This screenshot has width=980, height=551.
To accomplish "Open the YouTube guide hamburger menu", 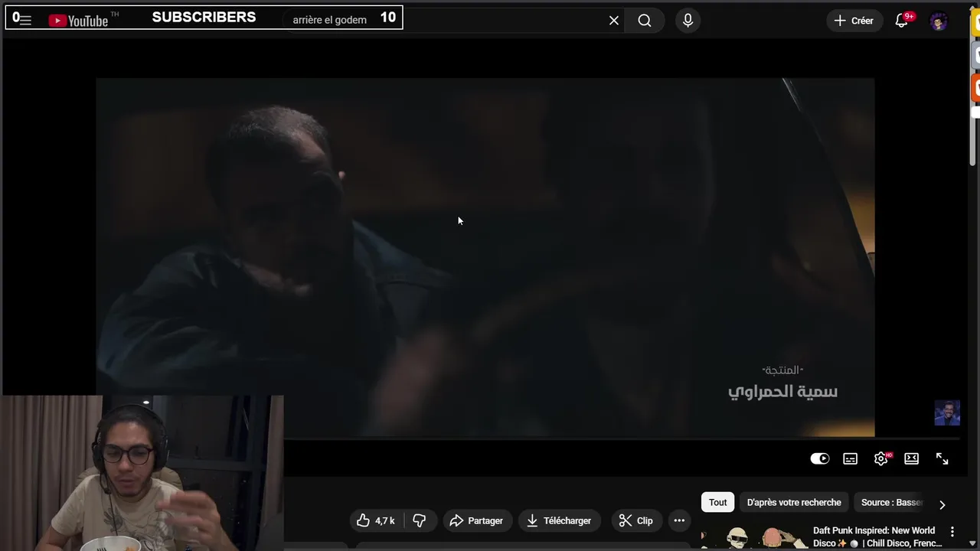I will [x=24, y=21].
